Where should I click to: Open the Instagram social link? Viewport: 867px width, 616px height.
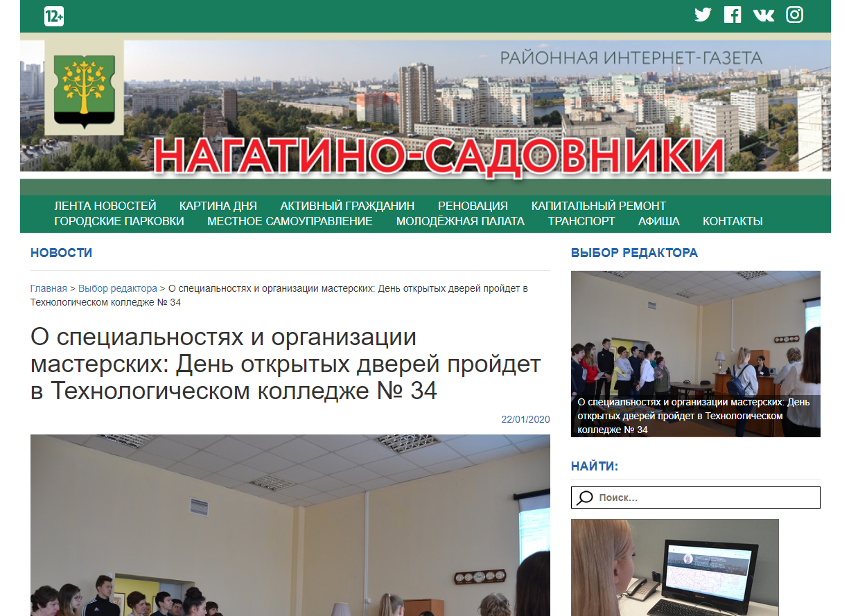[794, 15]
